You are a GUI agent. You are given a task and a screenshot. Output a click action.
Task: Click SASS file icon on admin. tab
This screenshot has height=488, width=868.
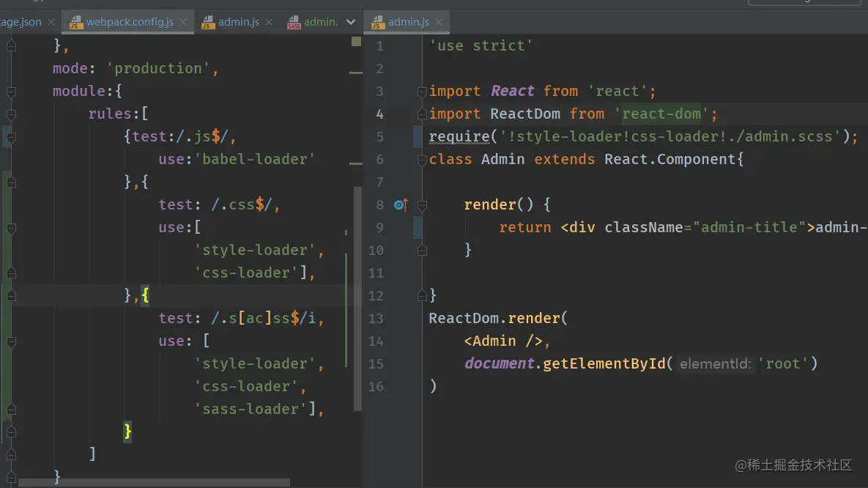294,22
